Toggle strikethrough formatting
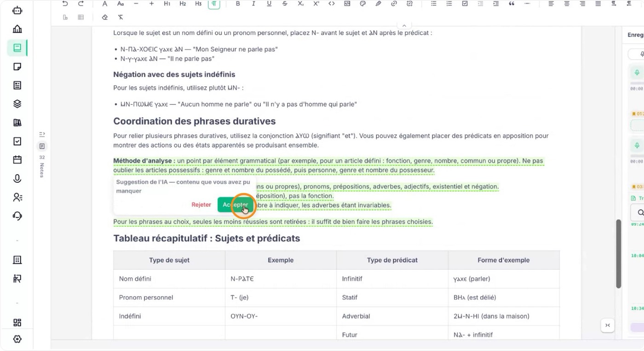 285,4
